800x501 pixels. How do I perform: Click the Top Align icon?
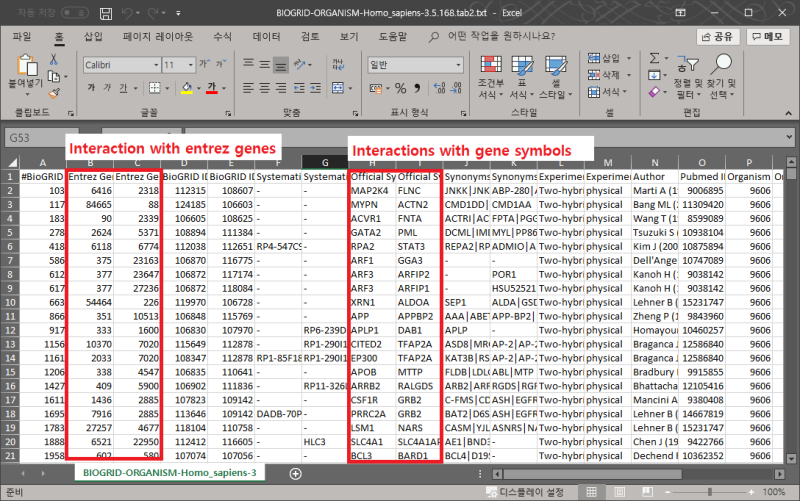pyautogui.click(x=248, y=64)
